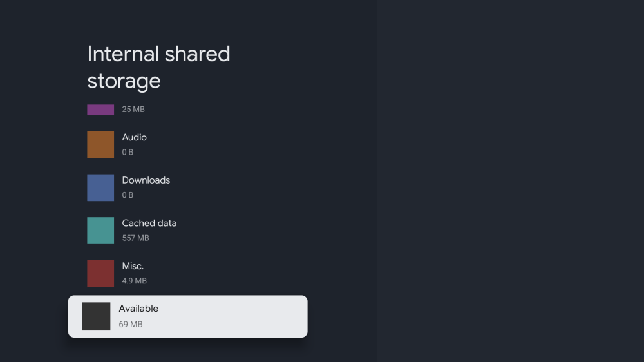
Task: Click the Internal shared storage heading
Action: 158,67
